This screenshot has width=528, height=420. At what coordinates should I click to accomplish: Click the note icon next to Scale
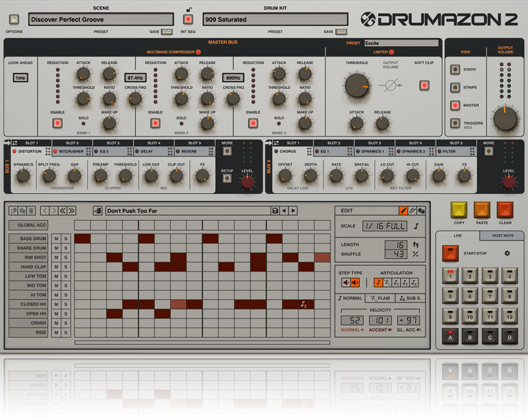416,226
